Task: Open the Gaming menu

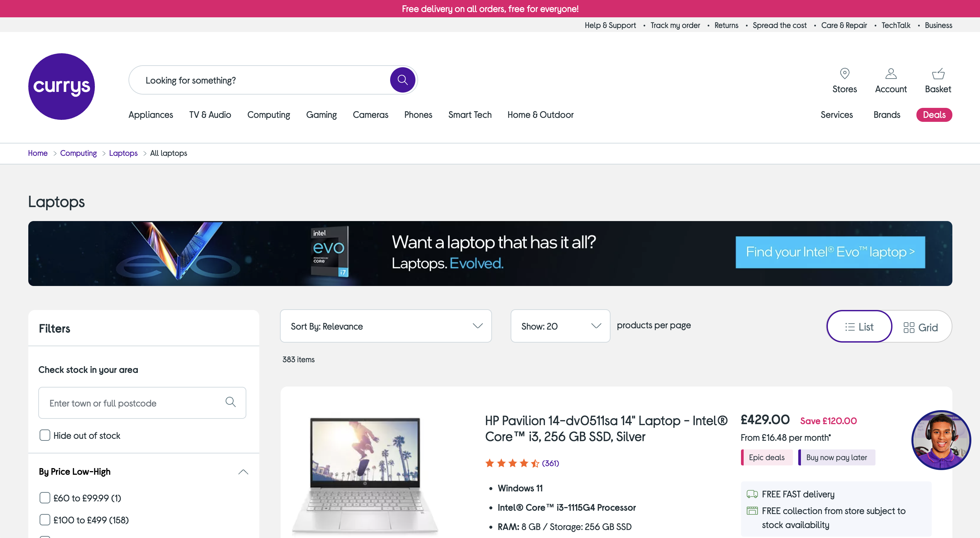Action: (322, 115)
